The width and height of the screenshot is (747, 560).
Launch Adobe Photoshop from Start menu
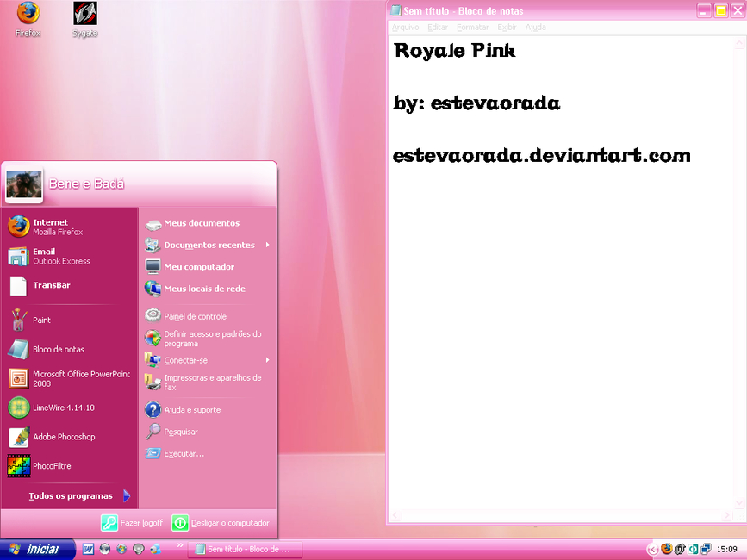point(70,437)
